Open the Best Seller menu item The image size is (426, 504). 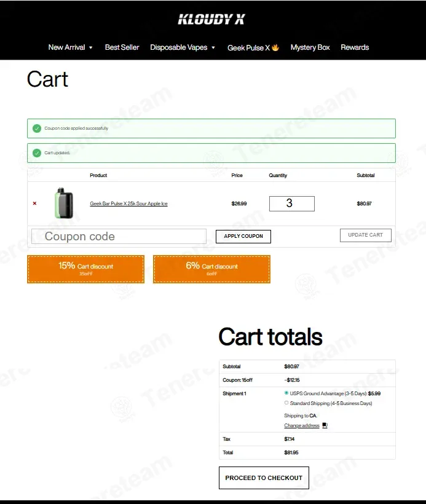(x=122, y=47)
